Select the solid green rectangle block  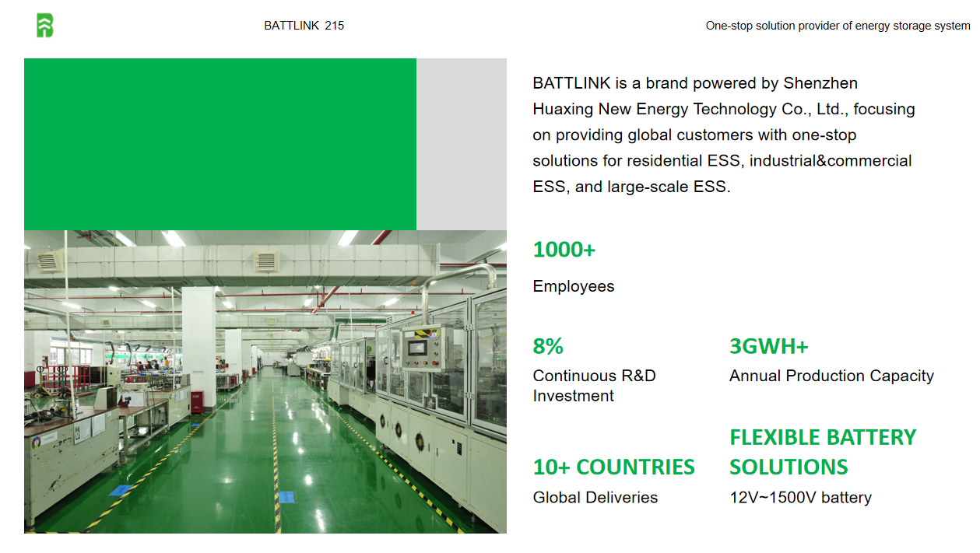pos(220,144)
